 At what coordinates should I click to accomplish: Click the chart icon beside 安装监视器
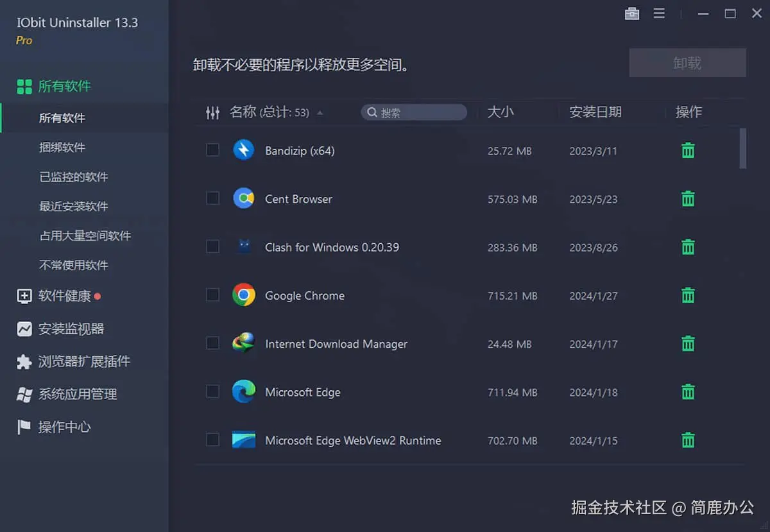click(x=24, y=329)
